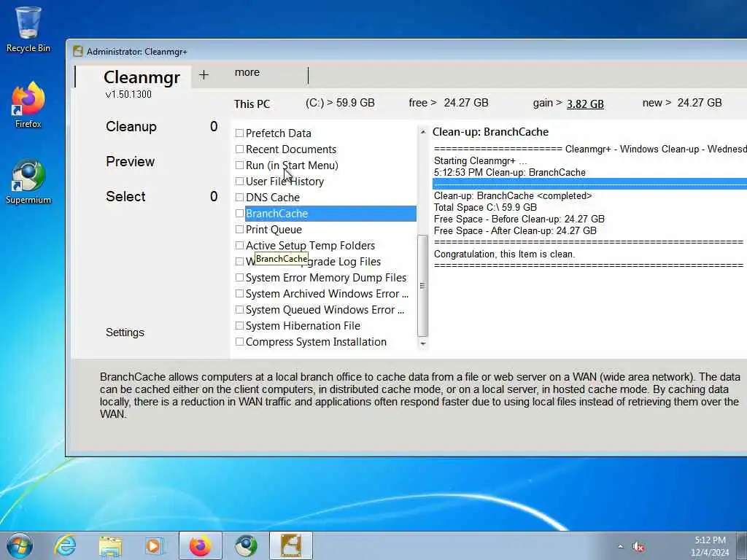Viewport: 747px width, 560px height.
Task: Click the muted volume tray icon
Action: pos(638,547)
